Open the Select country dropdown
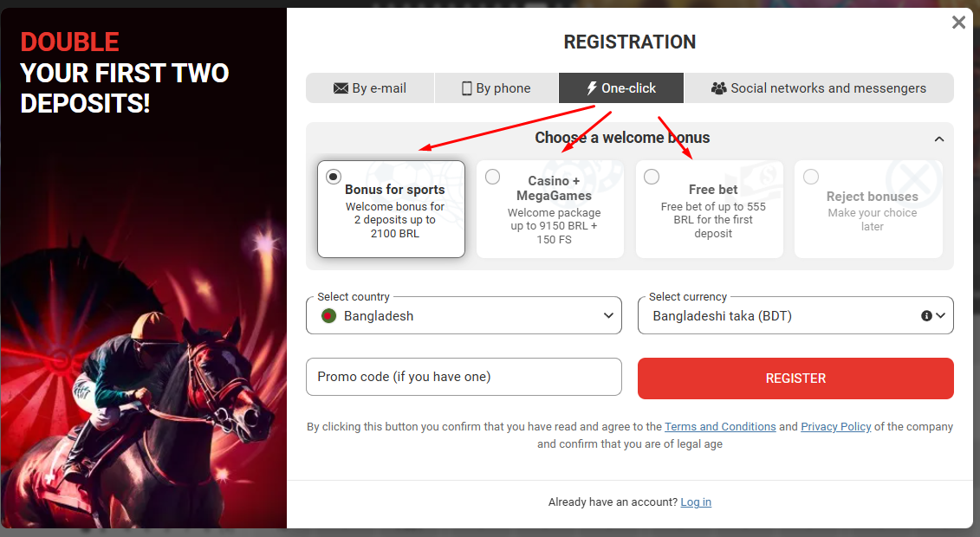Viewport: 980px width, 537px height. [464, 316]
